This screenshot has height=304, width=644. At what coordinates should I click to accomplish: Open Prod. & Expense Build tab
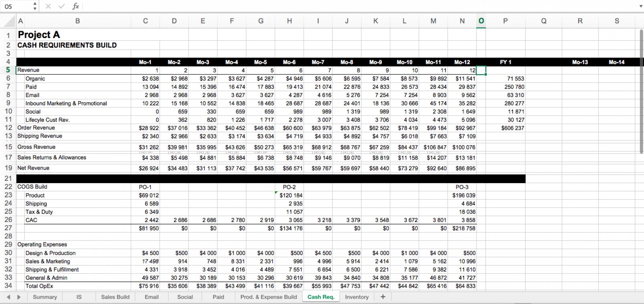[x=269, y=297]
